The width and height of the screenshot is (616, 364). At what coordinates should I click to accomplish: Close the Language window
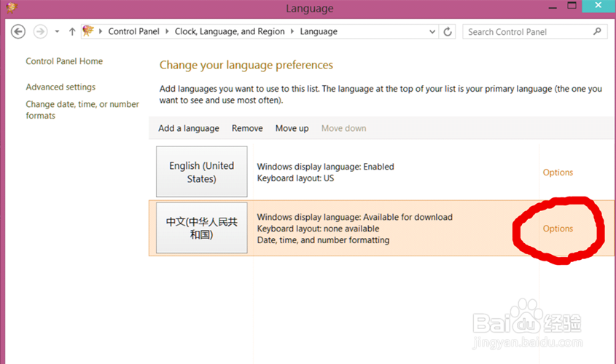point(599,6)
